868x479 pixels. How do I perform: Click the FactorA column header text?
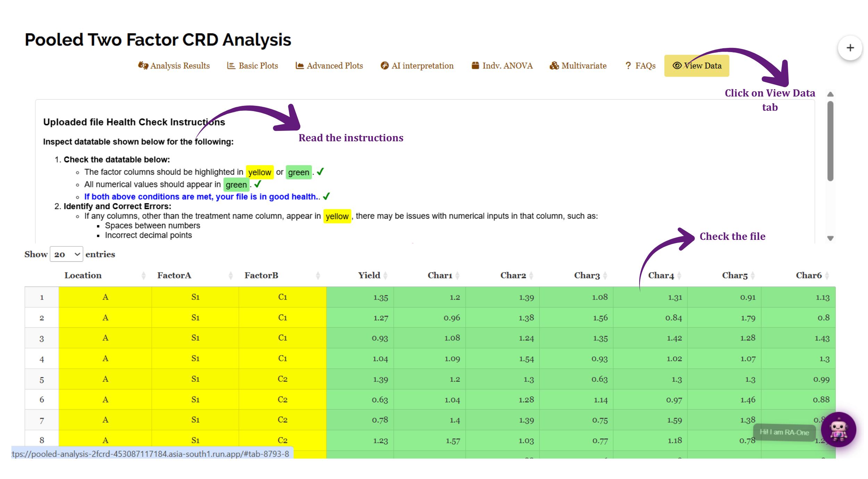click(x=174, y=275)
